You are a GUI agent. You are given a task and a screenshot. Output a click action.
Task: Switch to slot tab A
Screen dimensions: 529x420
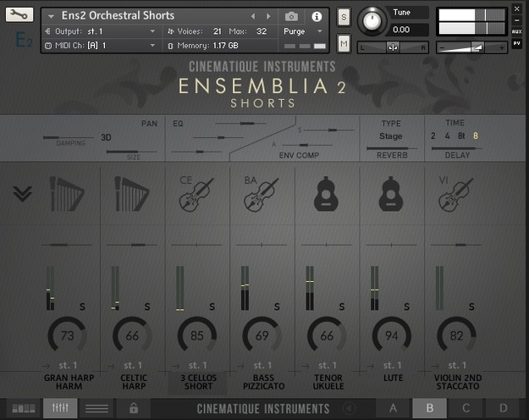[x=393, y=408]
